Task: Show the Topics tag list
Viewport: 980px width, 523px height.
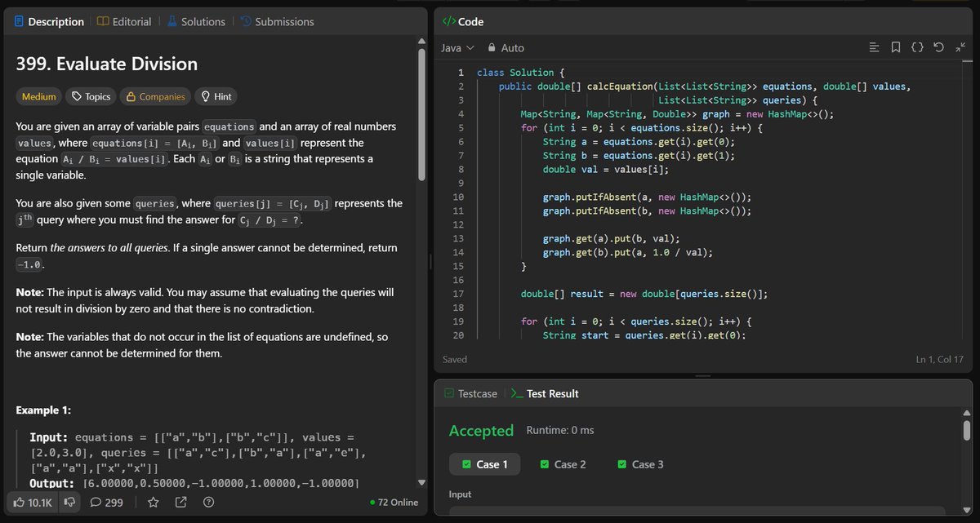Action: [x=91, y=96]
